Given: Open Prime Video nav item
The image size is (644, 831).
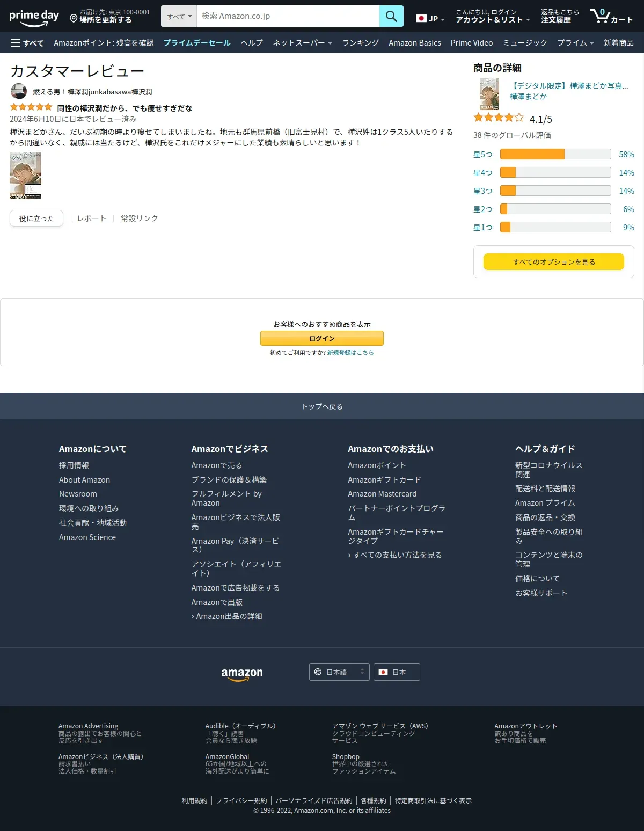Looking at the screenshot, I should click(472, 43).
